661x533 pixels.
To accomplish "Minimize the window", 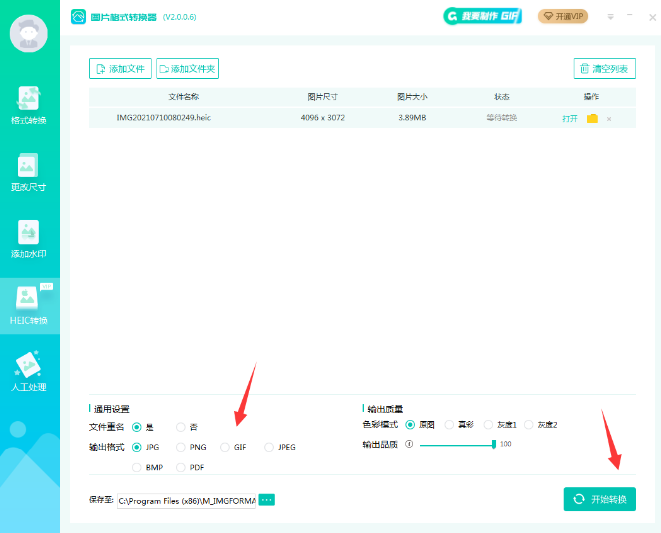I will click(x=630, y=15).
